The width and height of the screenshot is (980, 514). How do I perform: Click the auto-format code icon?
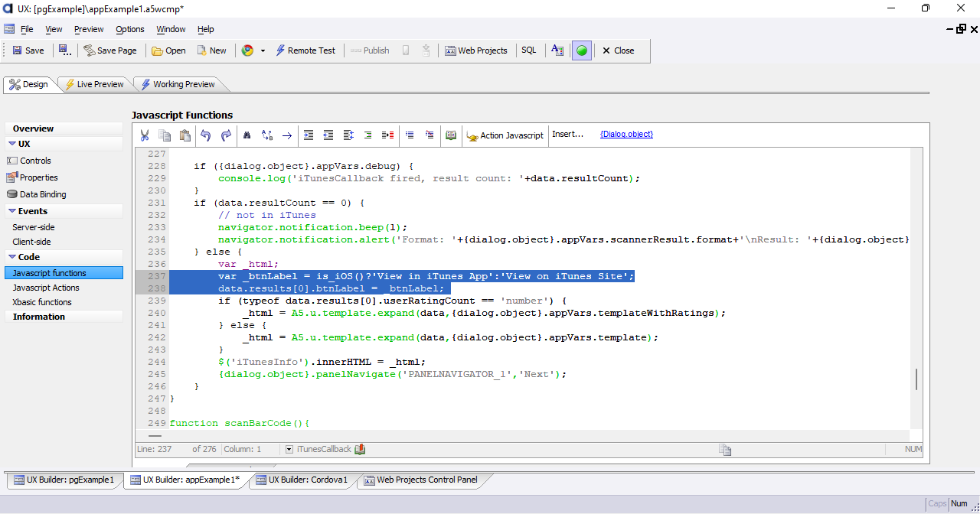(x=348, y=135)
